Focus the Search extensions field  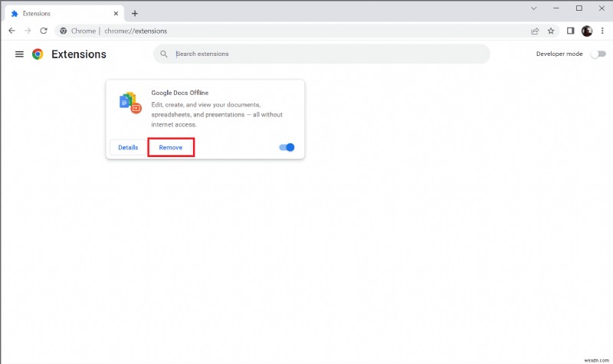[322, 54]
